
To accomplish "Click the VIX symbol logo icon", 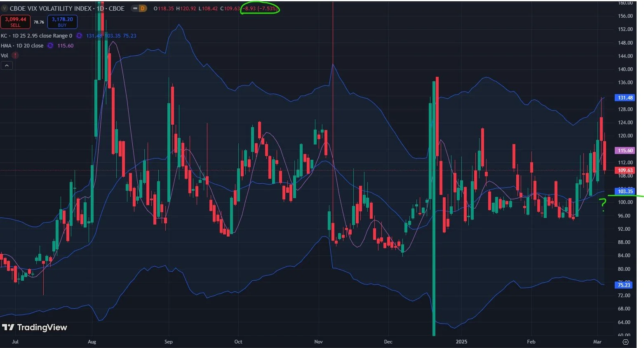I will (x=5, y=8).
